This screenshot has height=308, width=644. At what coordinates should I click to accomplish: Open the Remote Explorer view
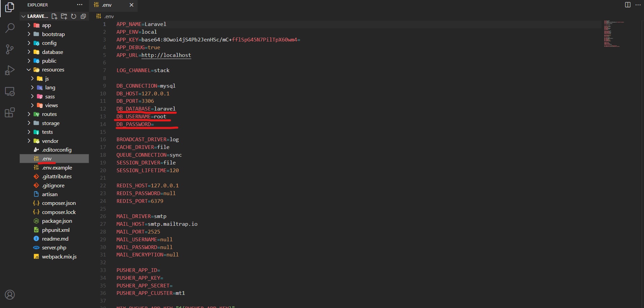point(10,91)
